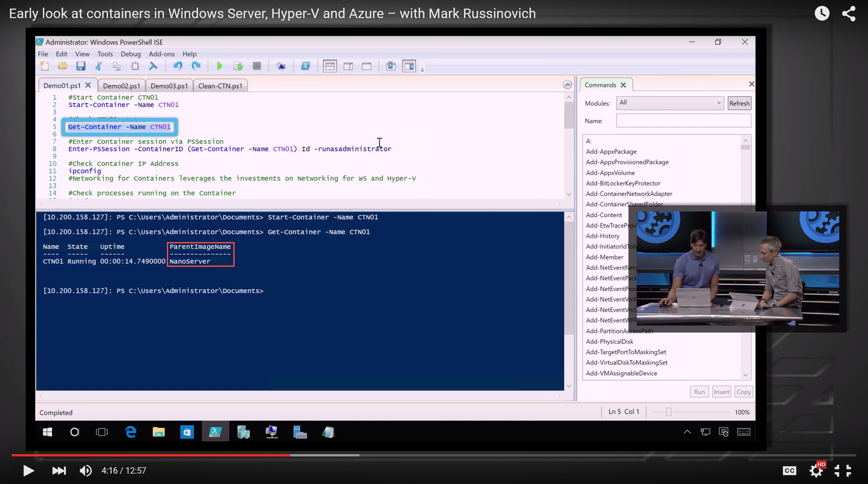Clear the console pane with the toolbar icon
The width and height of the screenshot is (868, 484).
click(153, 66)
